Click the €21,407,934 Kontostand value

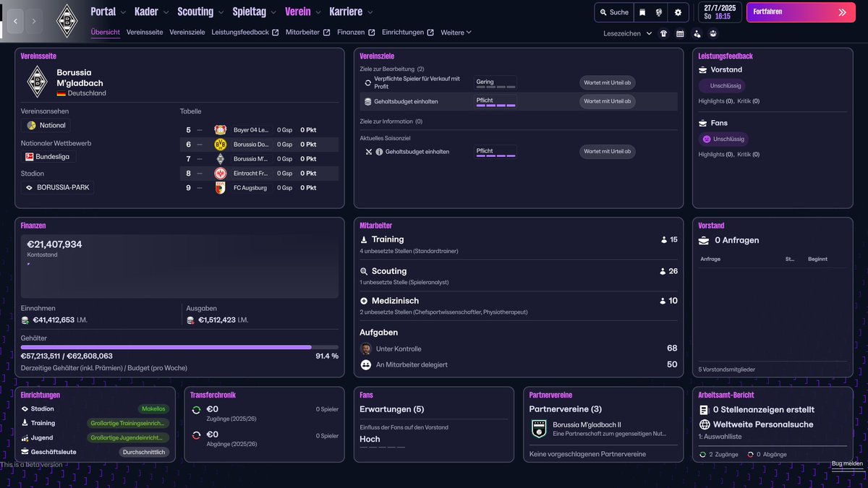(54, 244)
